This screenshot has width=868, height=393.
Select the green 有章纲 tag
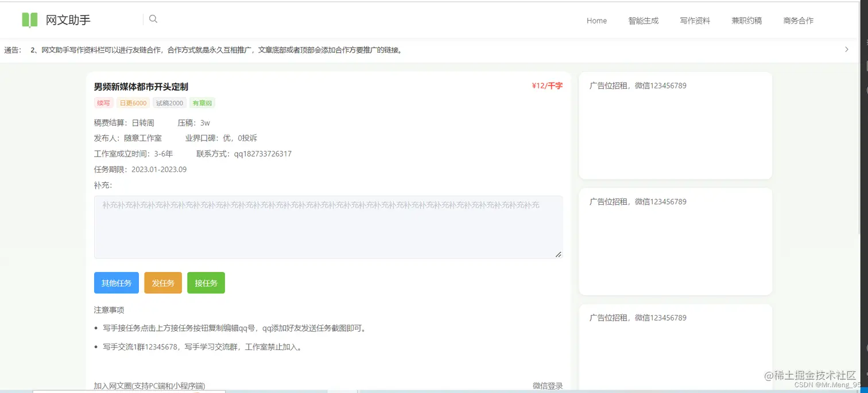[202, 103]
